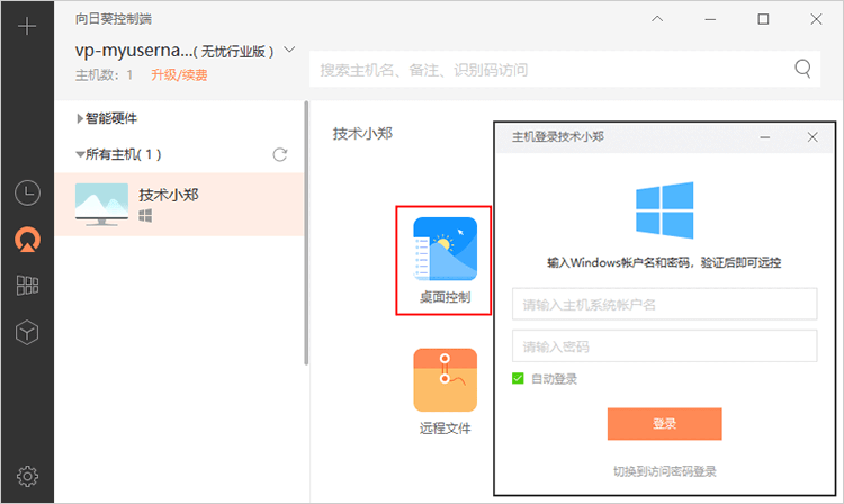Open the cube icon in sidebar
The height and width of the screenshot is (504, 844).
tap(27, 332)
